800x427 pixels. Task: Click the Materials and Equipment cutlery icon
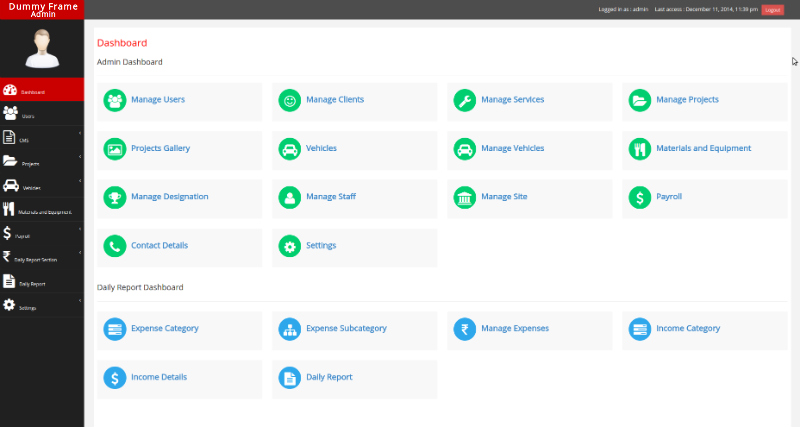coord(640,149)
